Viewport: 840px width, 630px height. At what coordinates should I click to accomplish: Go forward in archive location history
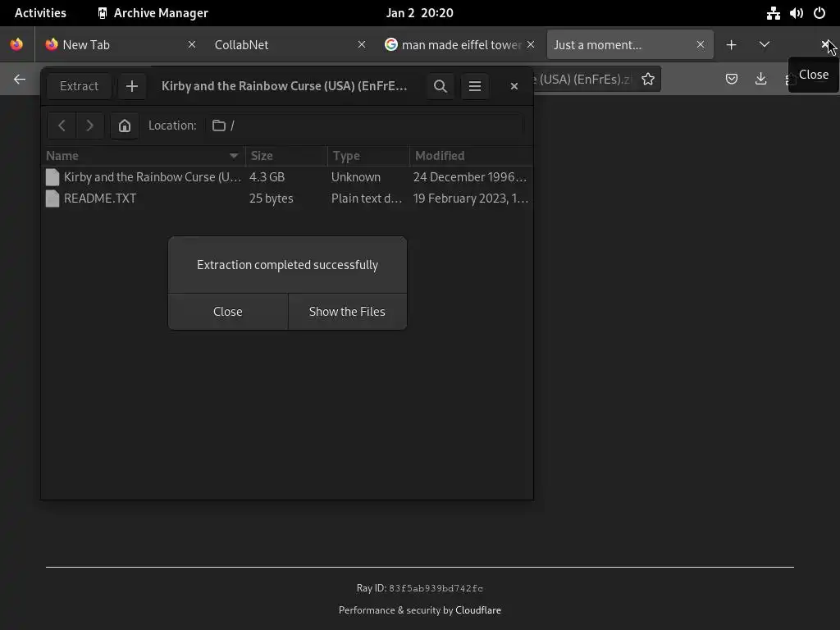89,126
